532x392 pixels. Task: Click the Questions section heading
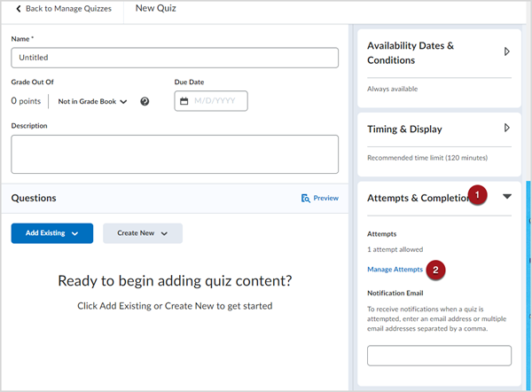(x=34, y=198)
